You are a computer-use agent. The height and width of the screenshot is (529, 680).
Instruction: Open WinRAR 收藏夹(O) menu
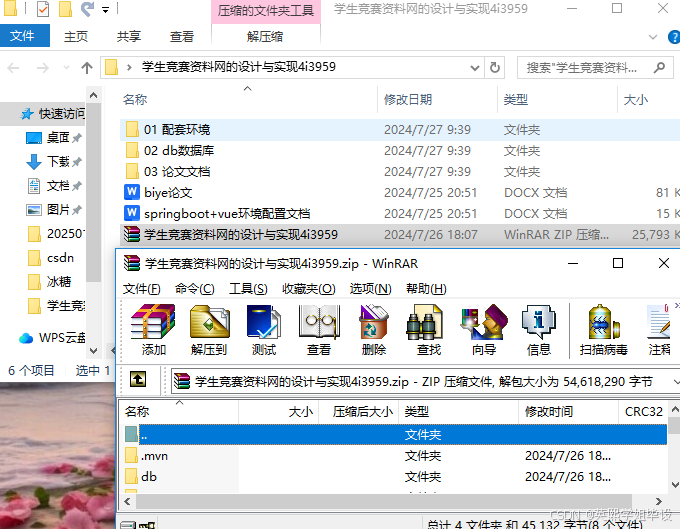(309, 288)
